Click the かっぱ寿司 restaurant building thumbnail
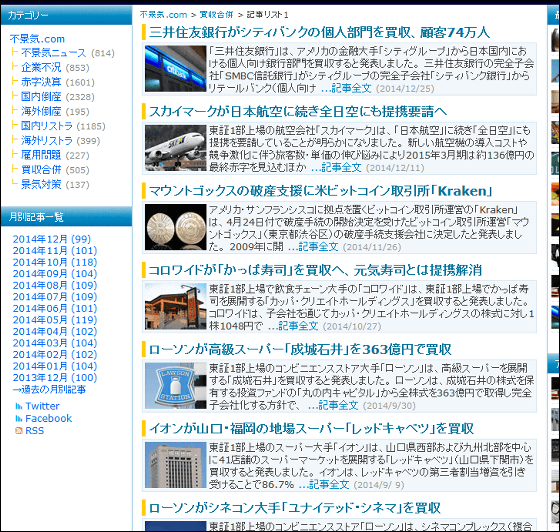This screenshot has width=560, height=532. pos(175,306)
